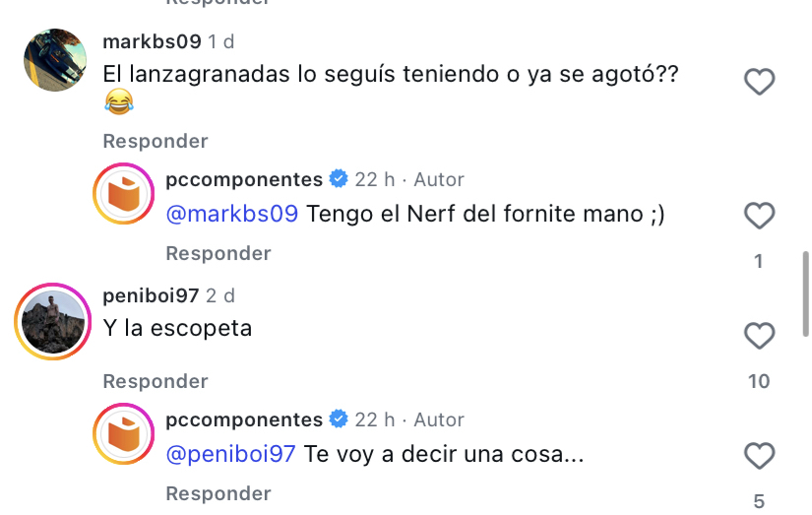
Task: Click the comments vertical scrollbar
Action: 803,295
